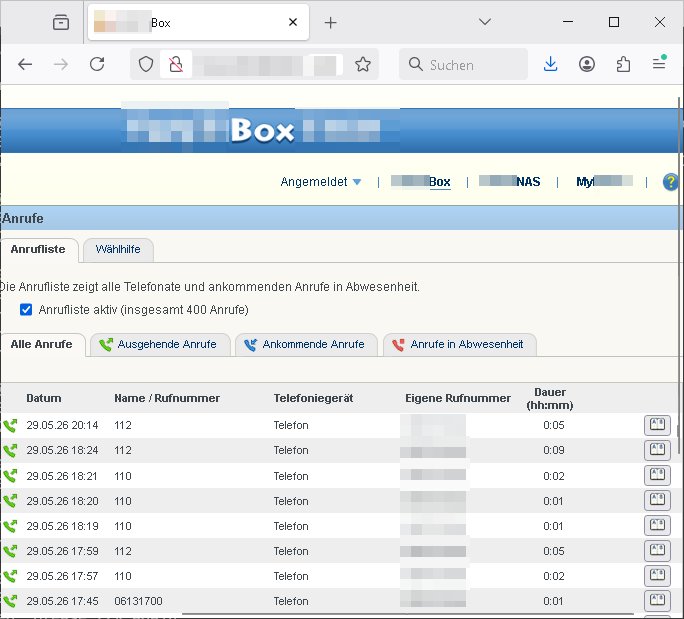Open the extensions puzzle icon

[623, 65]
